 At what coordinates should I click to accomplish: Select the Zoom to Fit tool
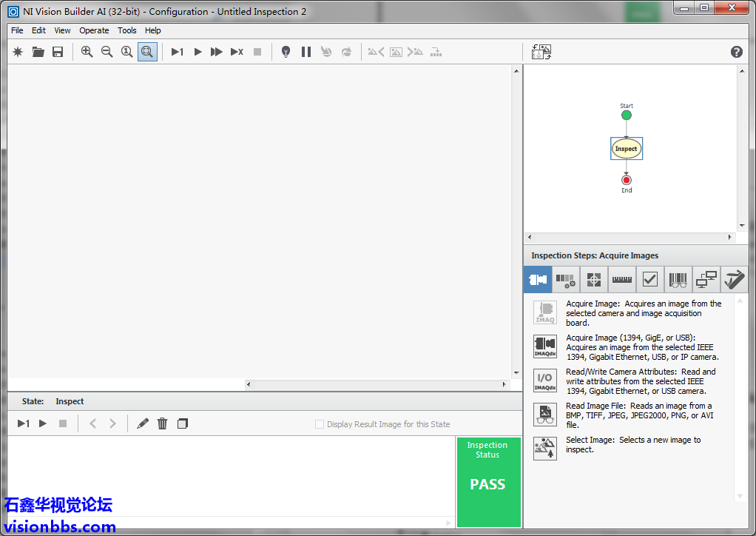(147, 52)
